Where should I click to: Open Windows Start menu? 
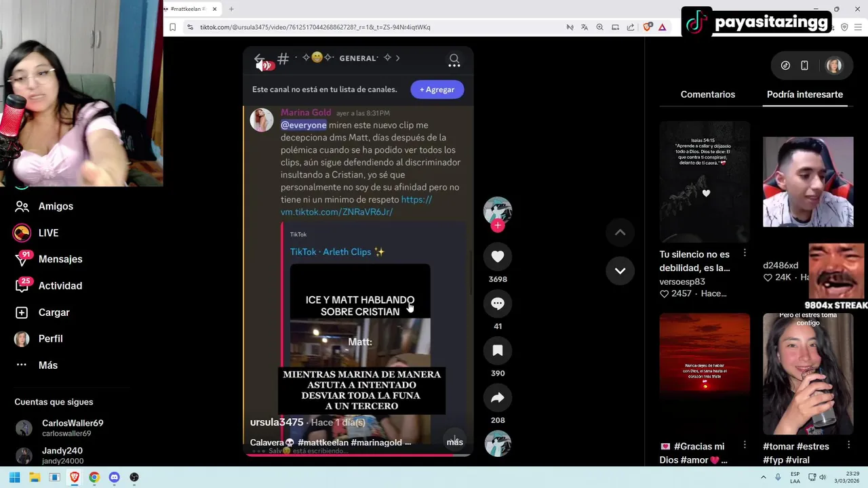[x=15, y=477]
